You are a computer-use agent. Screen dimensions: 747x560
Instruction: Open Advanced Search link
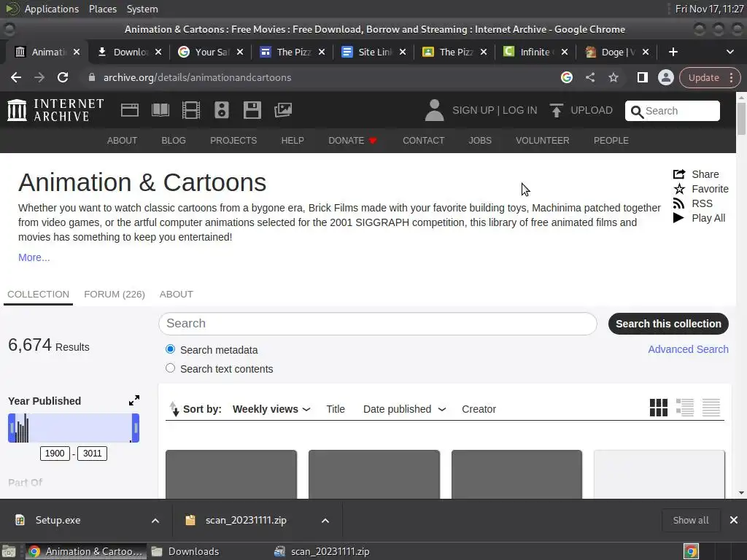[x=688, y=349]
